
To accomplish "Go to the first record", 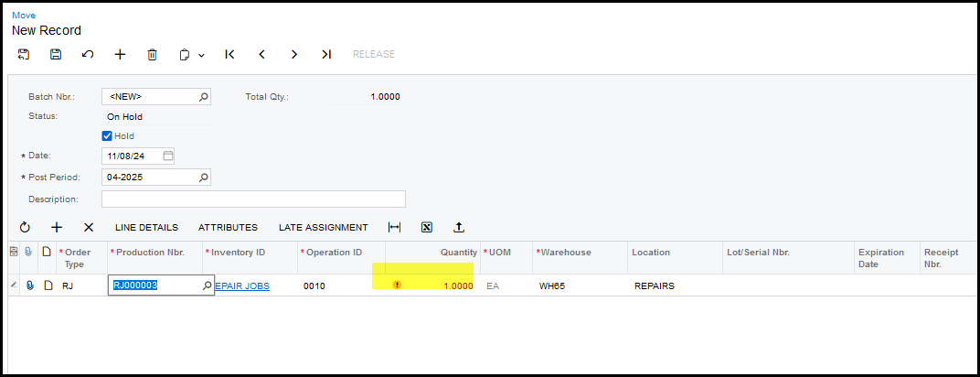I will pyautogui.click(x=229, y=54).
